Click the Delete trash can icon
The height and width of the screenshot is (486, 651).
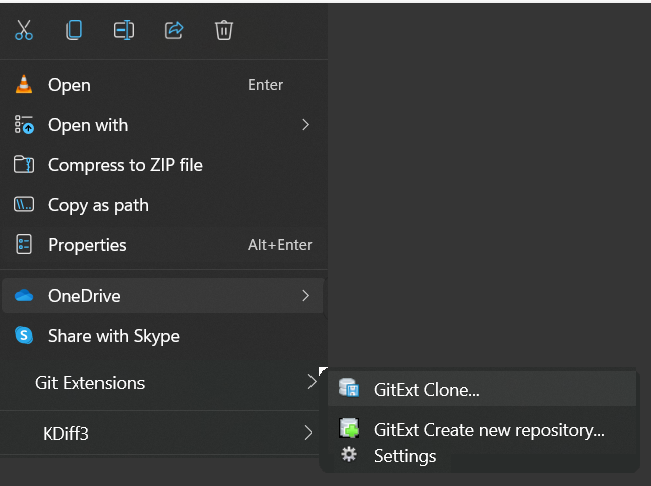click(x=224, y=30)
